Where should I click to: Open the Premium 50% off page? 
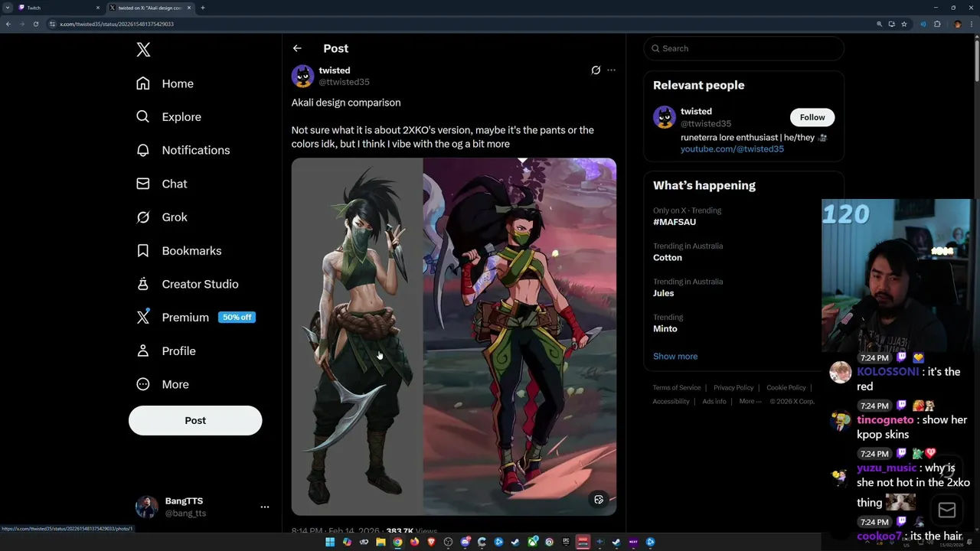195,318
